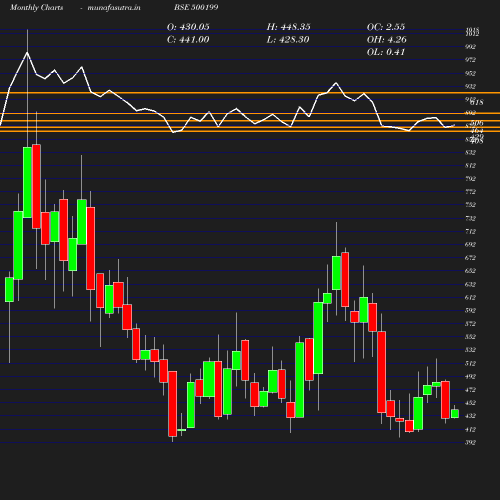Click the 732 price axis label
500x500 pixels.
(470, 218)
